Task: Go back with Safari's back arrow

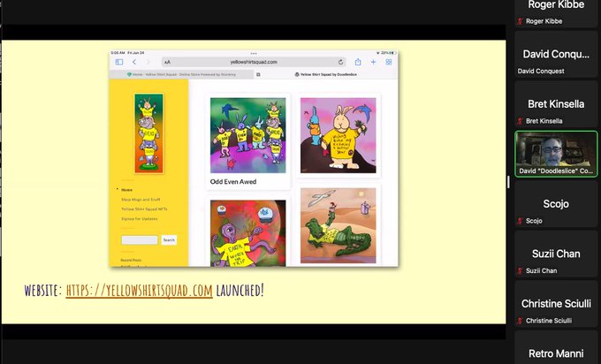Action: pyautogui.click(x=134, y=62)
